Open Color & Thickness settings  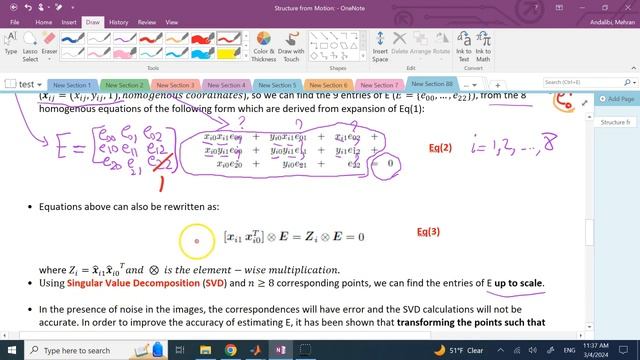[263, 47]
